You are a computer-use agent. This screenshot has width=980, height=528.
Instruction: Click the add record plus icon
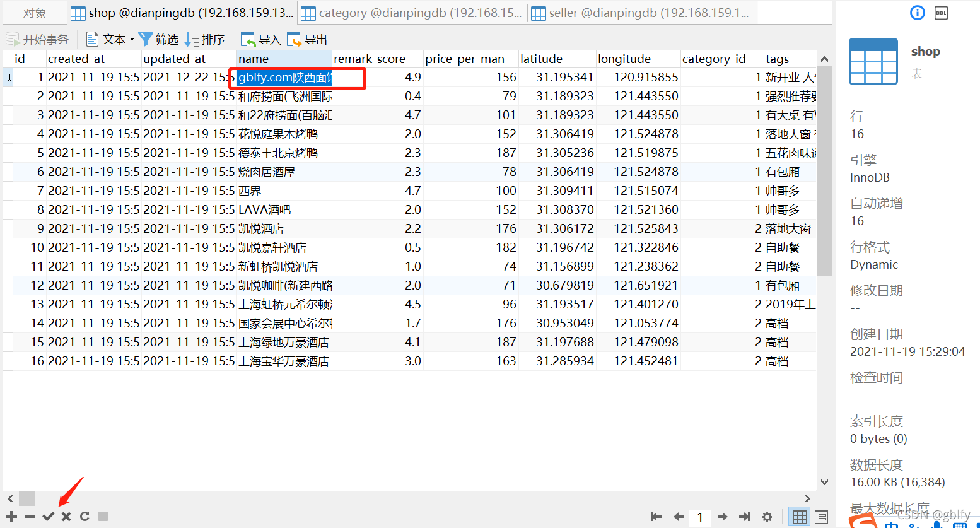pos(12,517)
